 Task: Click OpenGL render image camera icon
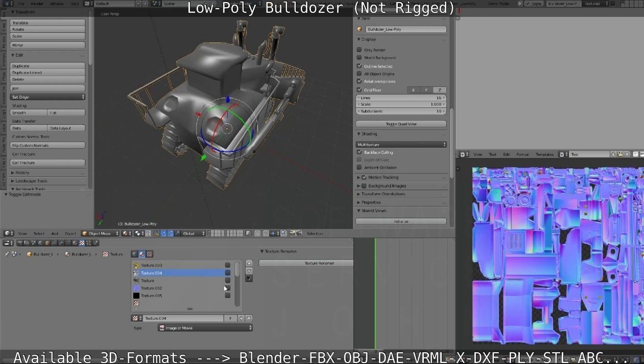point(292,233)
